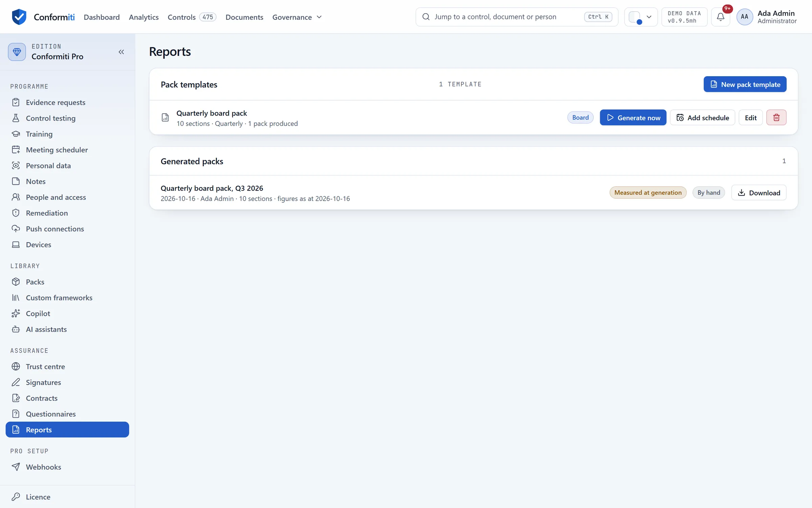The height and width of the screenshot is (508, 812).
Task: Click the Demo data version badge
Action: click(x=684, y=17)
